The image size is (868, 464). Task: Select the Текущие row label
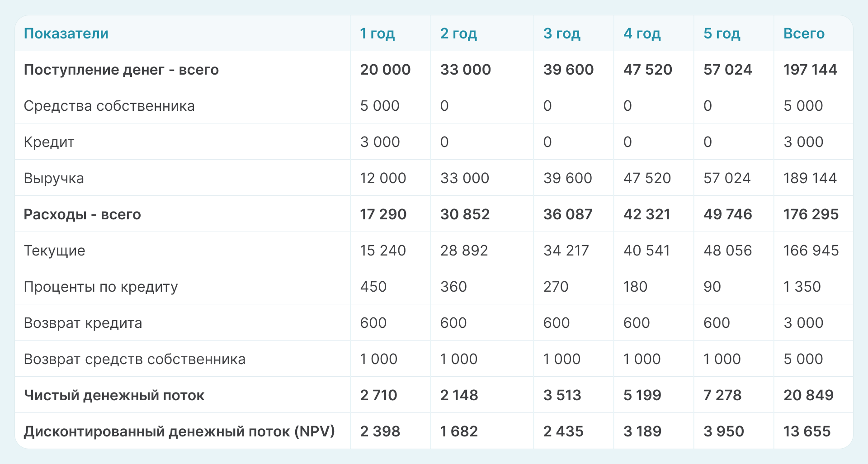click(x=54, y=251)
